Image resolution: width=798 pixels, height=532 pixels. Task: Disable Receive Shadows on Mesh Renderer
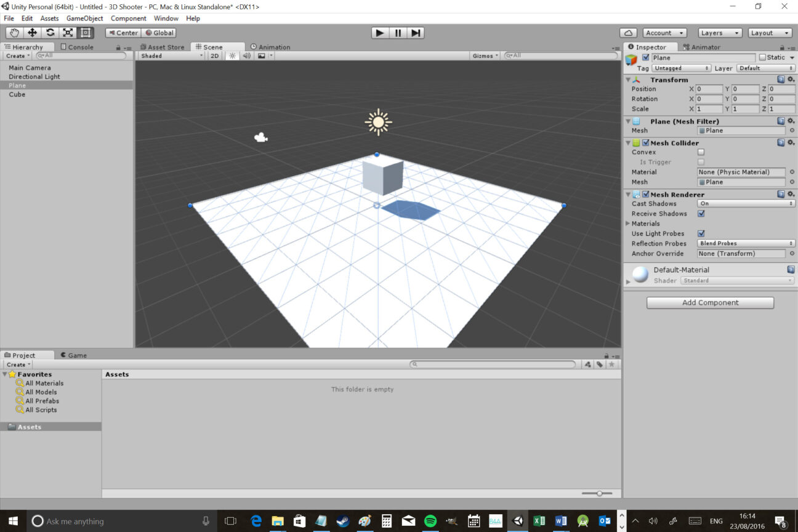[x=700, y=214]
